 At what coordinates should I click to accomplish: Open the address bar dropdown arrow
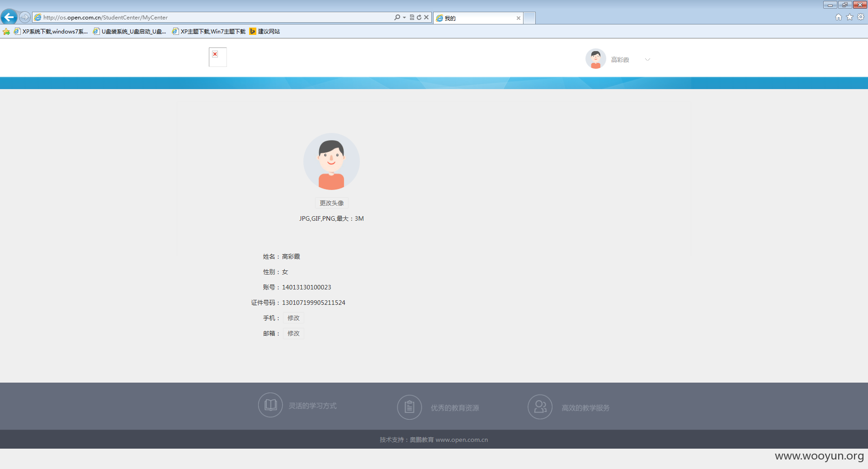(x=404, y=18)
